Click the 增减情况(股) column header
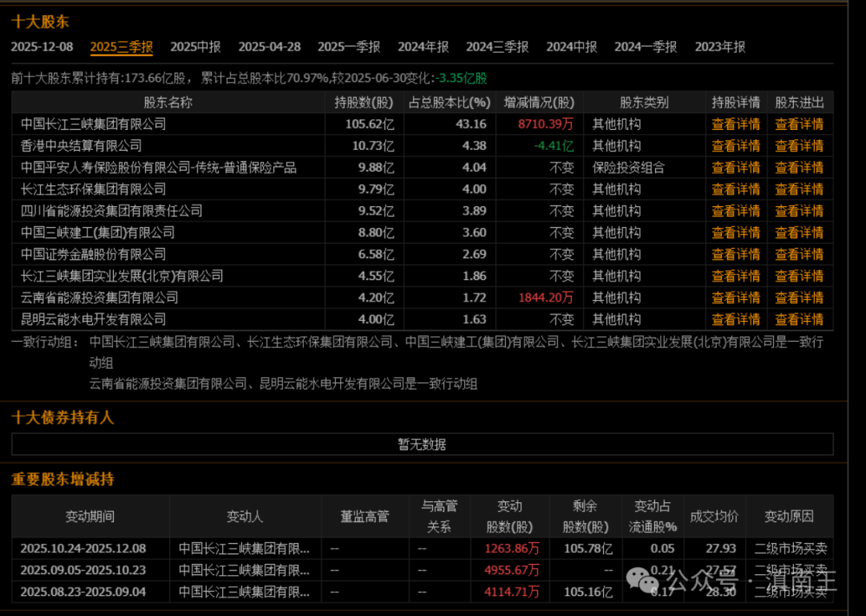Image resolution: width=866 pixels, height=616 pixels. [539, 103]
